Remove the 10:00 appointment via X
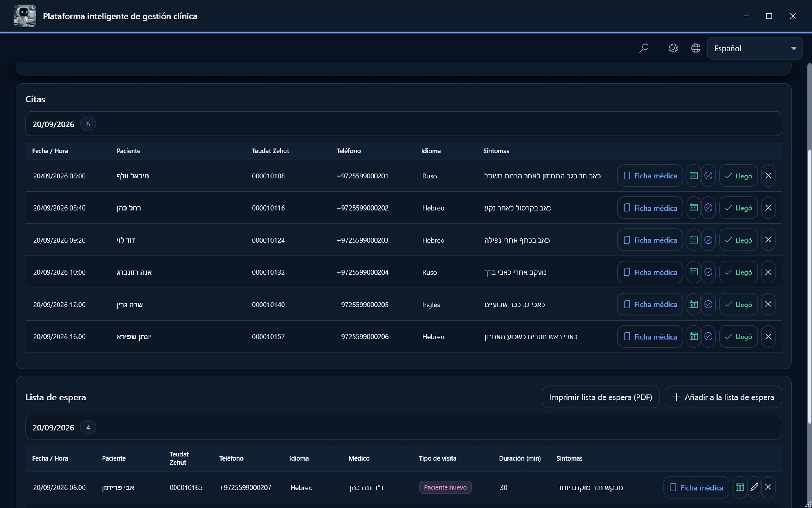This screenshot has height=508, width=812. coord(768,272)
